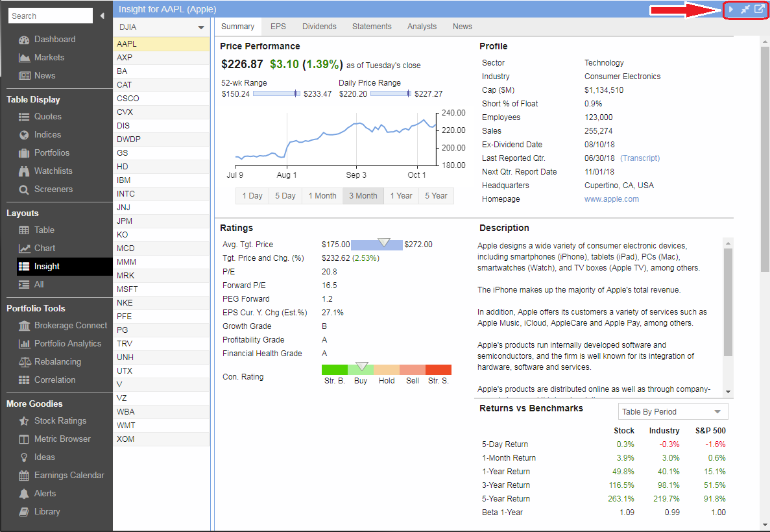Image resolution: width=770 pixels, height=532 pixels.
Task: Select MSFT in the ticker list
Action: (x=127, y=289)
